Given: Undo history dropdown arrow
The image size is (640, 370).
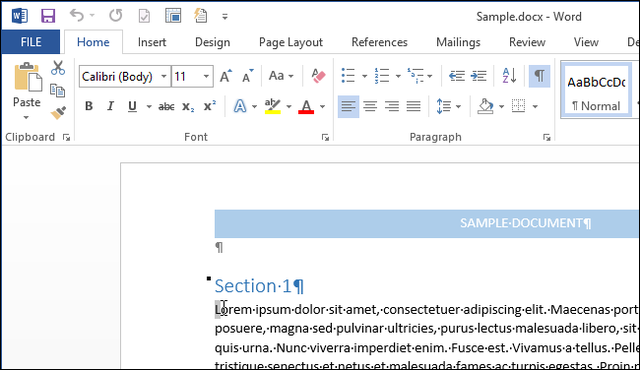Looking at the screenshot, I should (92, 16).
